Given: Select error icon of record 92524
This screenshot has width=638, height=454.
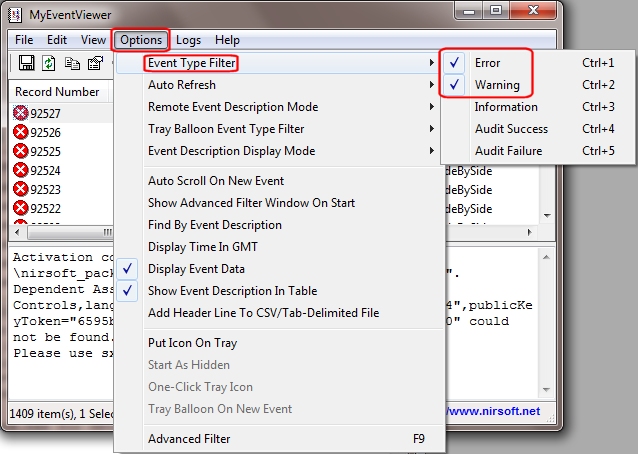Looking at the screenshot, I should point(20,170).
